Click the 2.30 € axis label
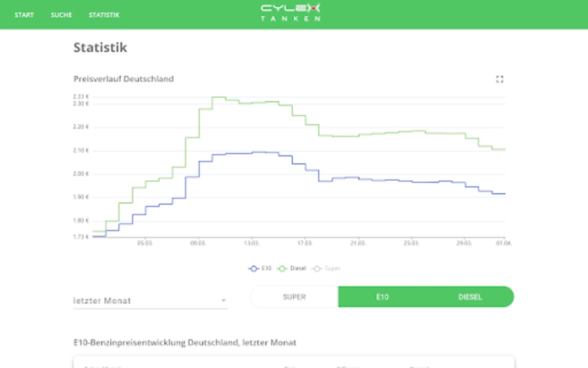 click(81, 104)
